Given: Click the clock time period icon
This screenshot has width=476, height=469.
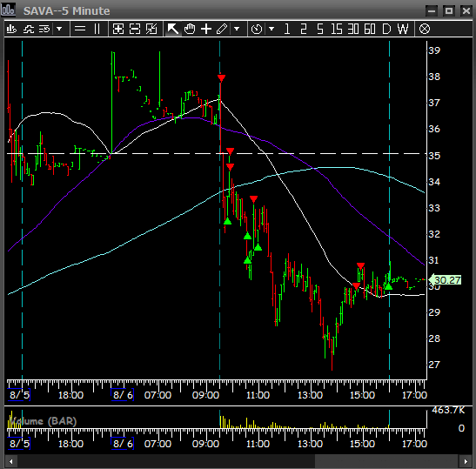Looking at the screenshot, I should (257, 29).
